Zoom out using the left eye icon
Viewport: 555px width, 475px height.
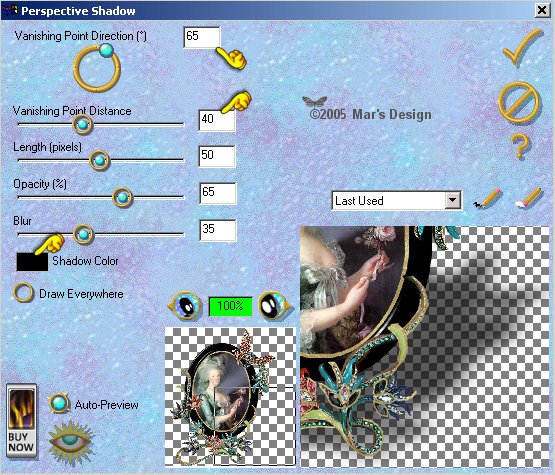(x=185, y=305)
